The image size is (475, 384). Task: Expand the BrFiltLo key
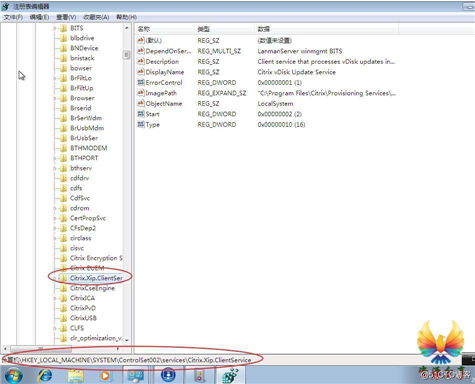[55, 78]
